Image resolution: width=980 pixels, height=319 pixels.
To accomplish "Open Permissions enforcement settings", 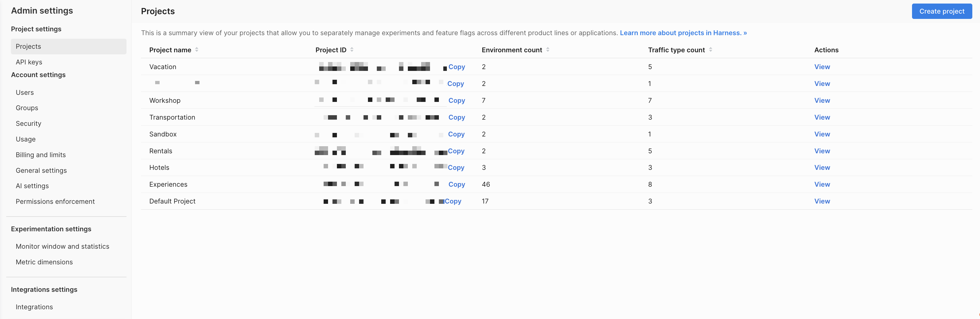I will pyautogui.click(x=55, y=201).
